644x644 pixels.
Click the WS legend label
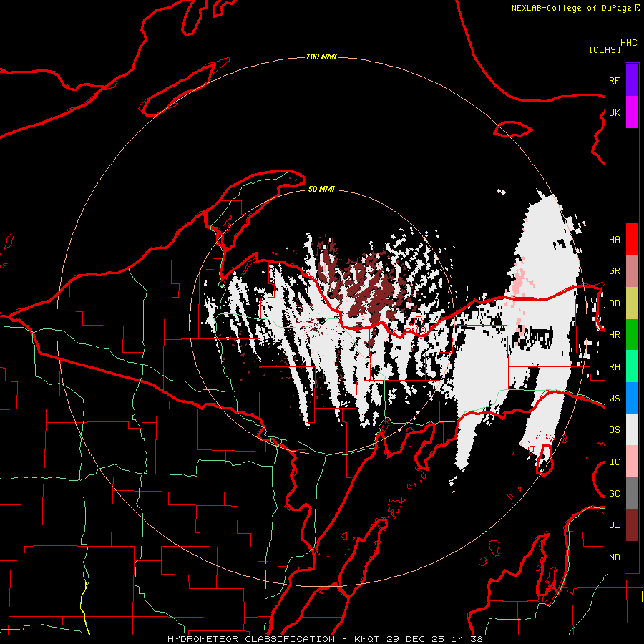(x=614, y=399)
